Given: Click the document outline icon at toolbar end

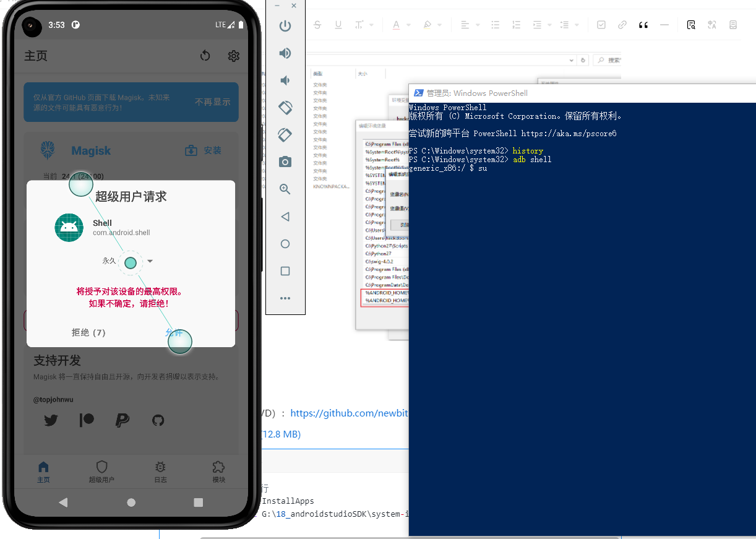Looking at the screenshot, I should tap(733, 25).
